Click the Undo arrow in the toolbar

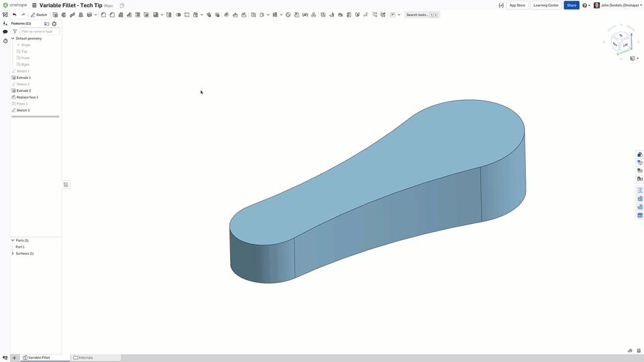(14, 15)
